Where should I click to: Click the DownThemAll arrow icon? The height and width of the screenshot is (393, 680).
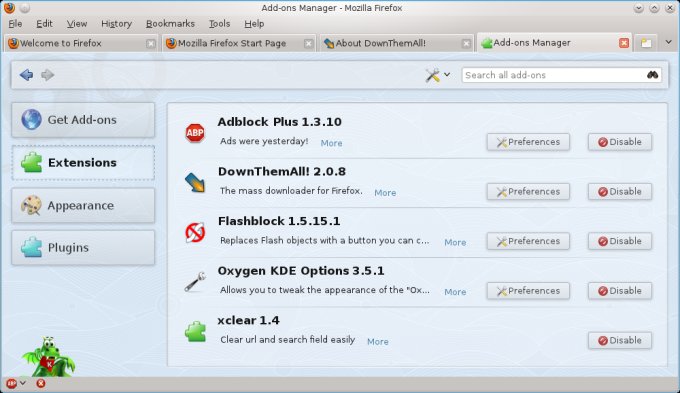(x=195, y=182)
